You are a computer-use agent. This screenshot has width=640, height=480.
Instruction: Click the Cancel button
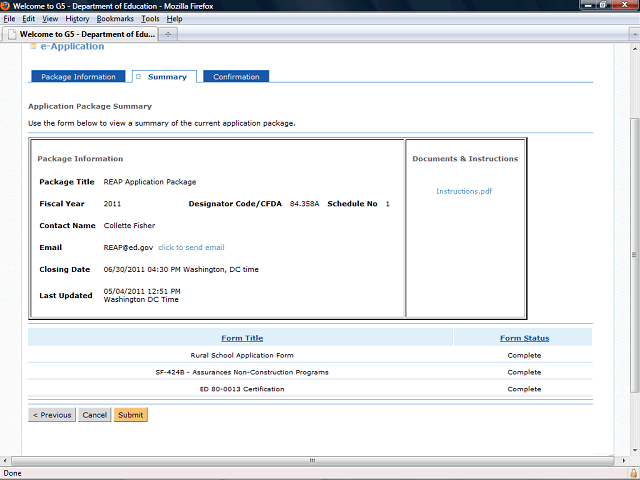[94, 415]
